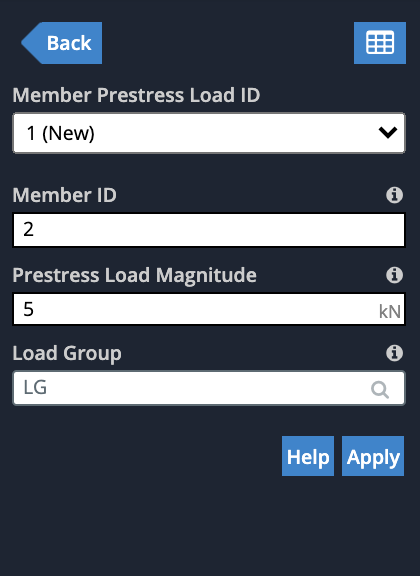Screen dimensions: 420x576
Task: Show info tooltip for Load Group
Action: pyautogui.click(x=394, y=353)
